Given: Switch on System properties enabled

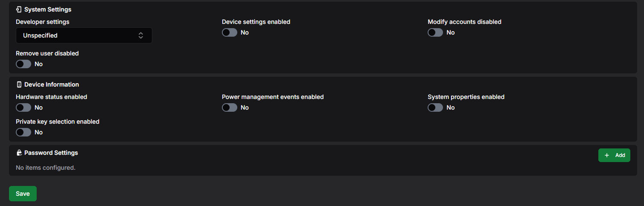Looking at the screenshot, I should 435,107.
